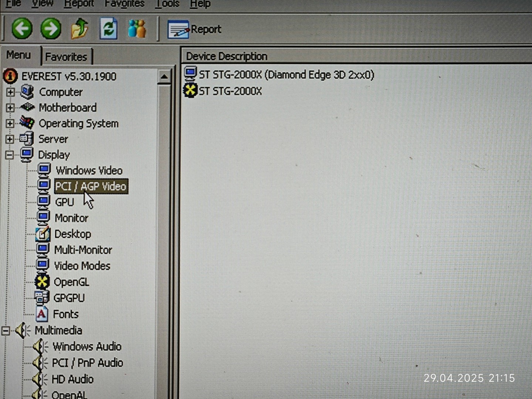This screenshot has width=532, height=399.
Task: Switch to the Favorites tab
Action: tap(66, 57)
